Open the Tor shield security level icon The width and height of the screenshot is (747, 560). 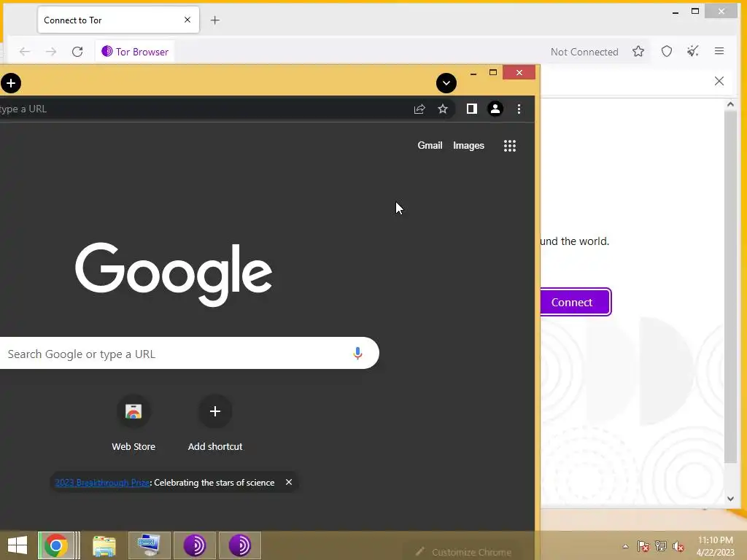(667, 52)
